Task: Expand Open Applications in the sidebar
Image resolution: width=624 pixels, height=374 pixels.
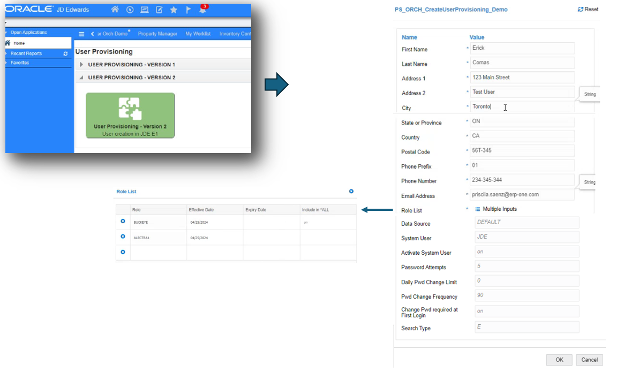Action: (x=29, y=32)
